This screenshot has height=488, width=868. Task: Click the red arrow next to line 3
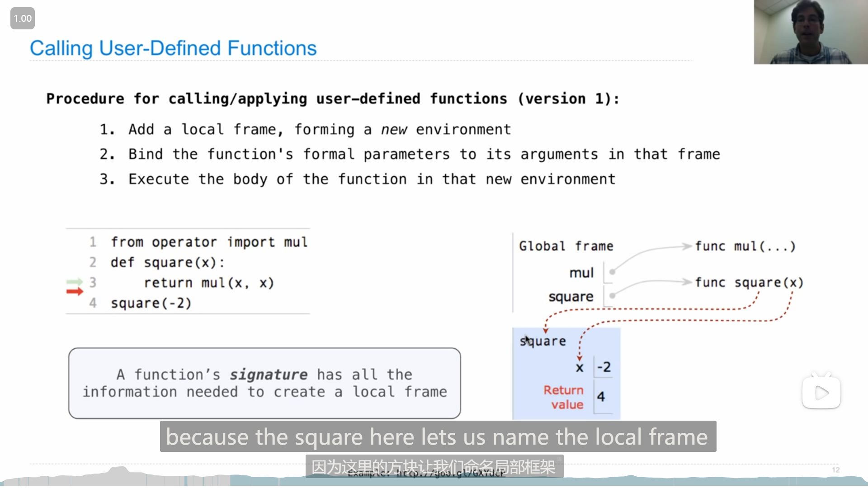click(75, 291)
